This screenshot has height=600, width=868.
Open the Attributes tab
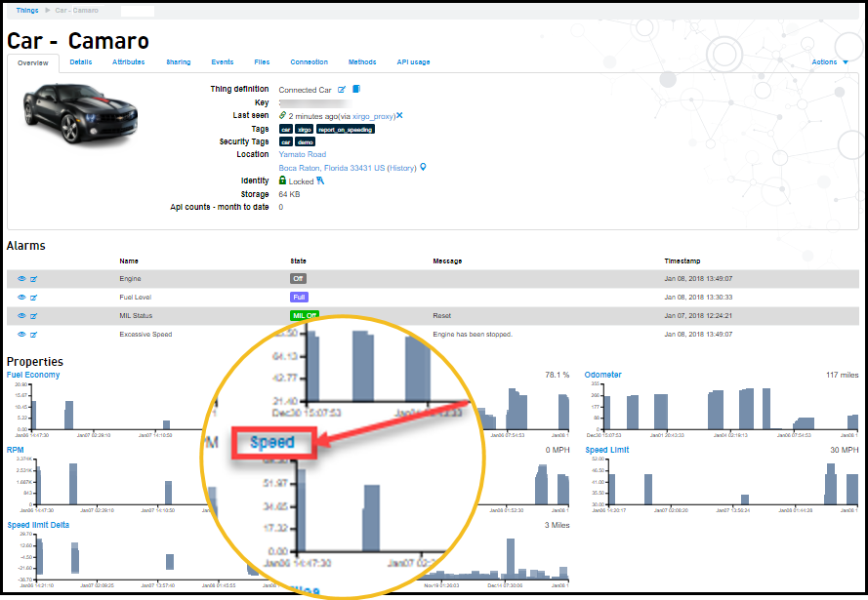[x=129, y=61]
